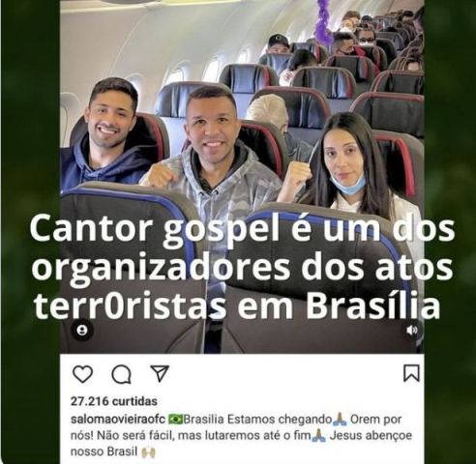This screenshot has width=476, height=464.
Task: Like the post with the heart icon
Action: [x=82, y=374]
